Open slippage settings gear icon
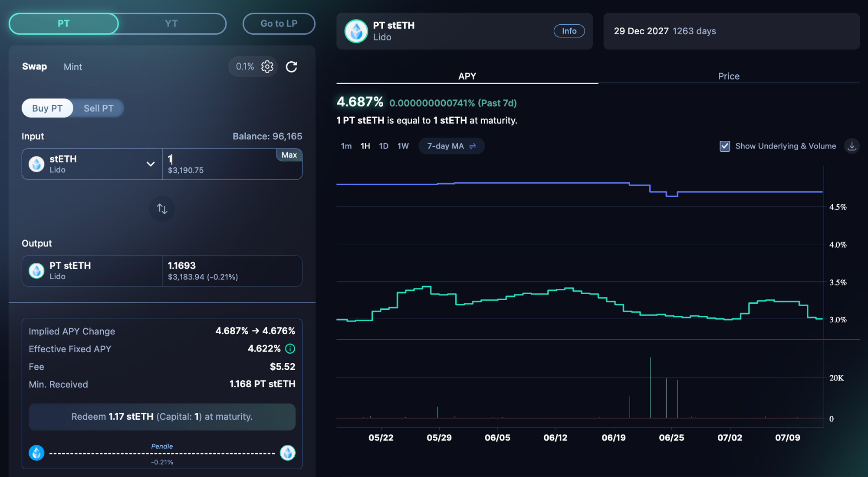 pos(267,66)
